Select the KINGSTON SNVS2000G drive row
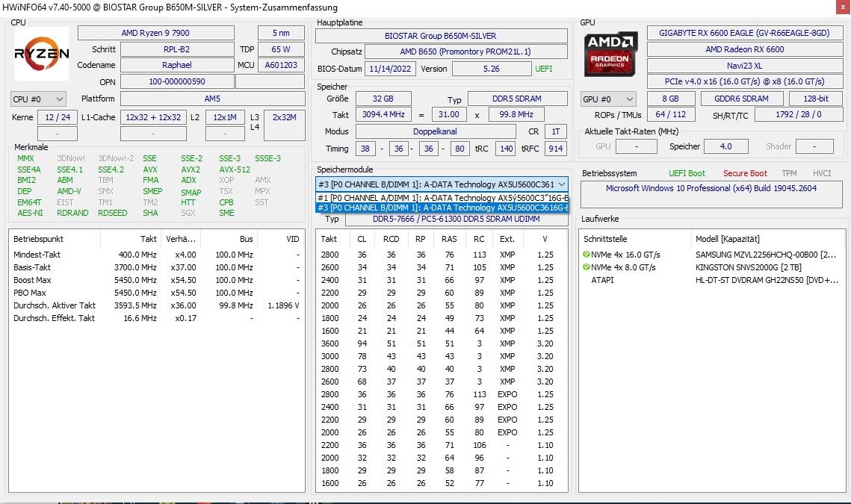This screenshot has height=504, width=851. point(711,267)
